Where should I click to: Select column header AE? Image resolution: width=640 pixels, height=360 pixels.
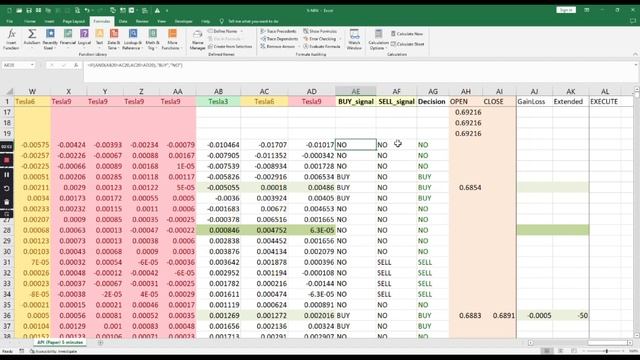coord(356,91)
